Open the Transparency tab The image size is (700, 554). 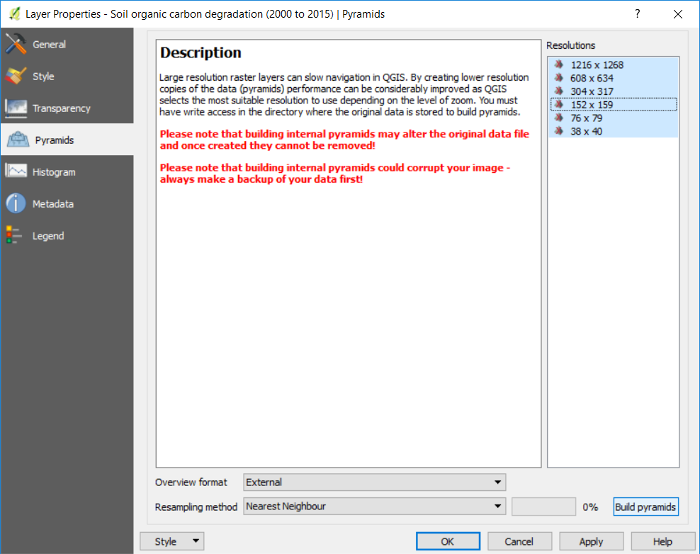coord(67,108)
